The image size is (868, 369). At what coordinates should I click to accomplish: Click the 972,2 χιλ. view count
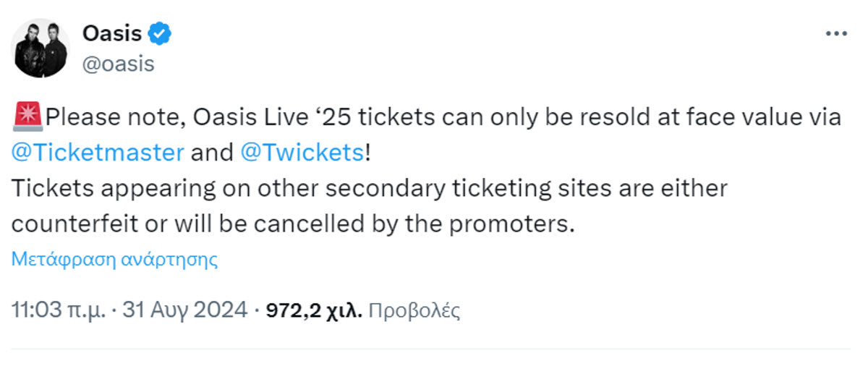314,310
